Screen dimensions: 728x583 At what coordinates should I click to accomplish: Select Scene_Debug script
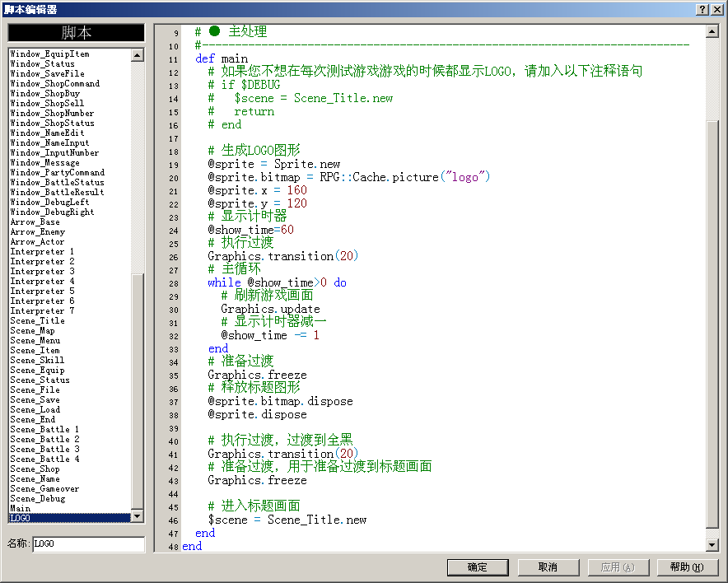pyautogui.click(x=70, y=498)
